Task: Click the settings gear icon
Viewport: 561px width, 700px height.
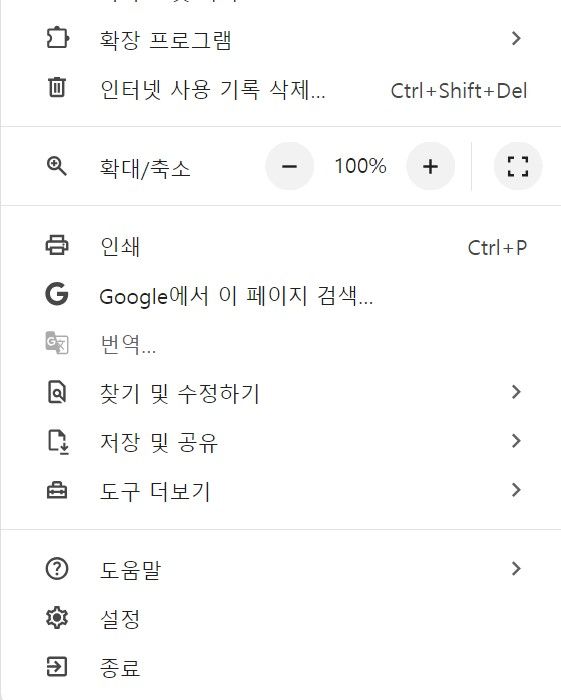Action: point(57,618)
